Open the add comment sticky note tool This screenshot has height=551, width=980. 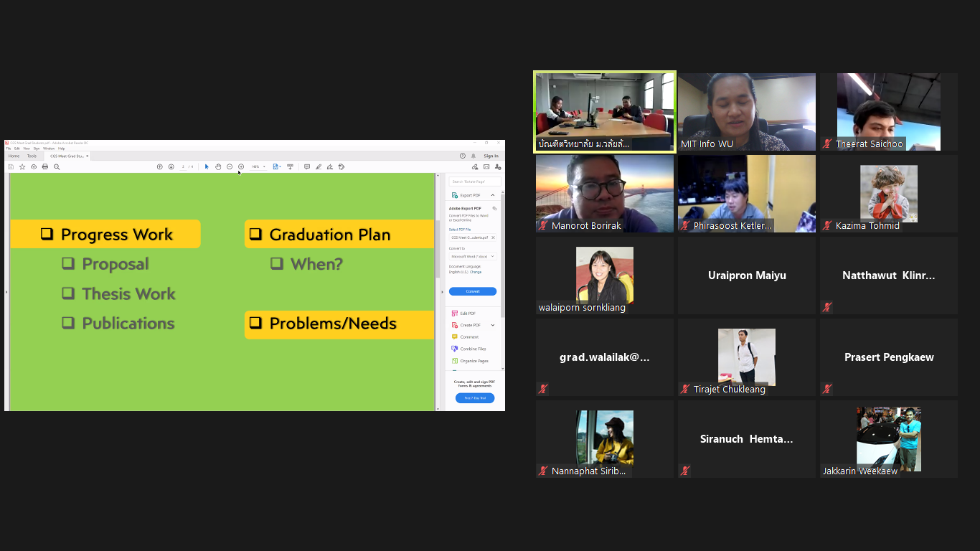point(307,166)
